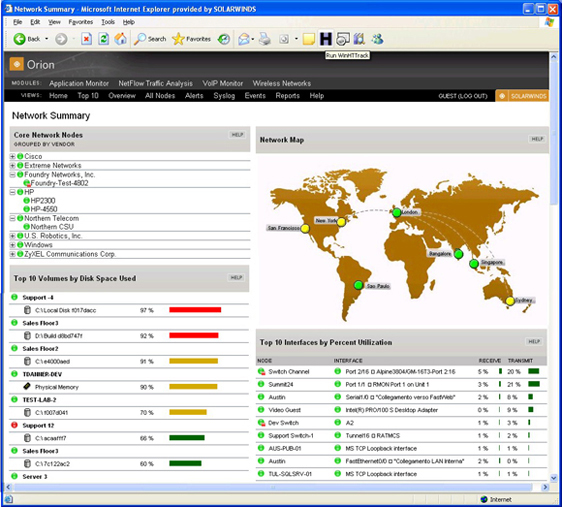Viewport: 562px width, 507px height.
Task: Open NetFlow Traffic Analysis module
Action: 156,83
